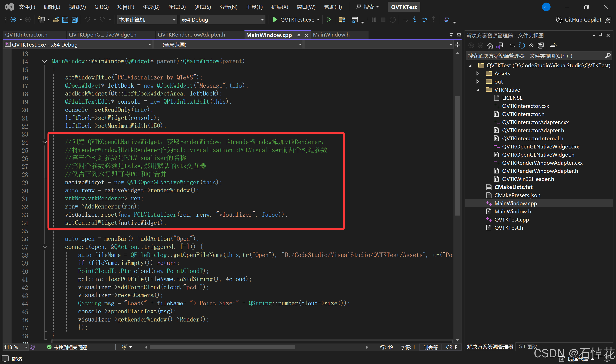Collapse the VTKNative folder

478,90
